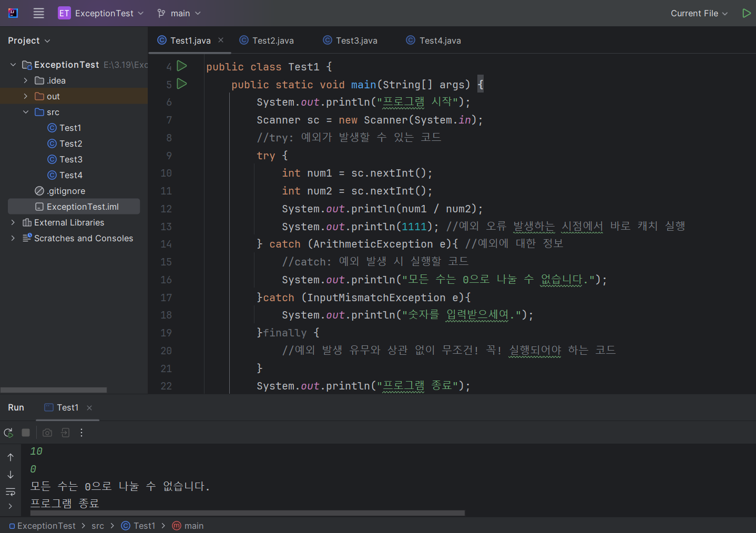Close the Test1 run tab
Viewport: 756px width, 533px height.
click(x=89, y=408)
